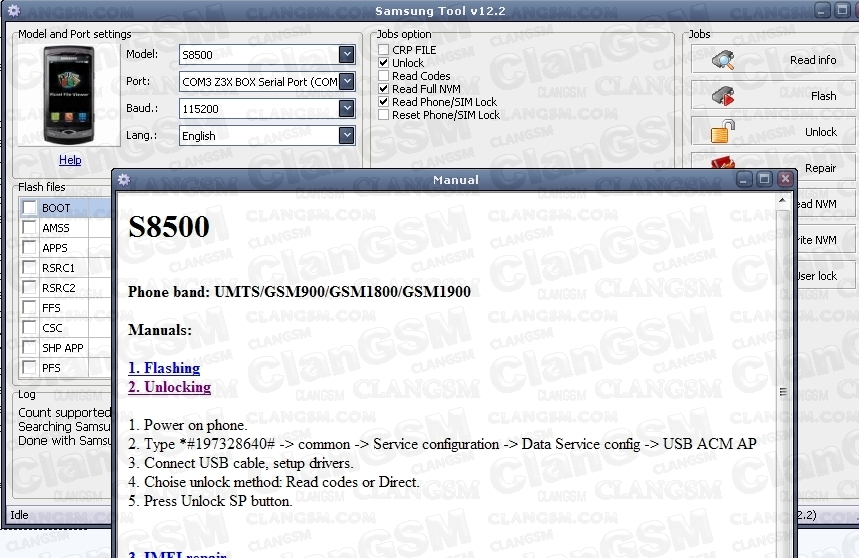Click the Read NVM job button
This screenshot has height=558, width=859.
coord(826,204)
